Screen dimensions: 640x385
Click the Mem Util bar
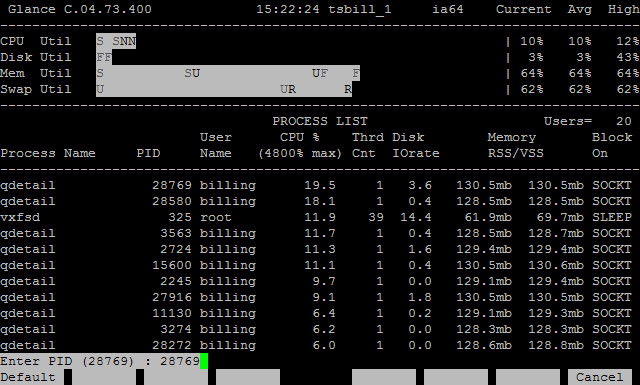228,73
